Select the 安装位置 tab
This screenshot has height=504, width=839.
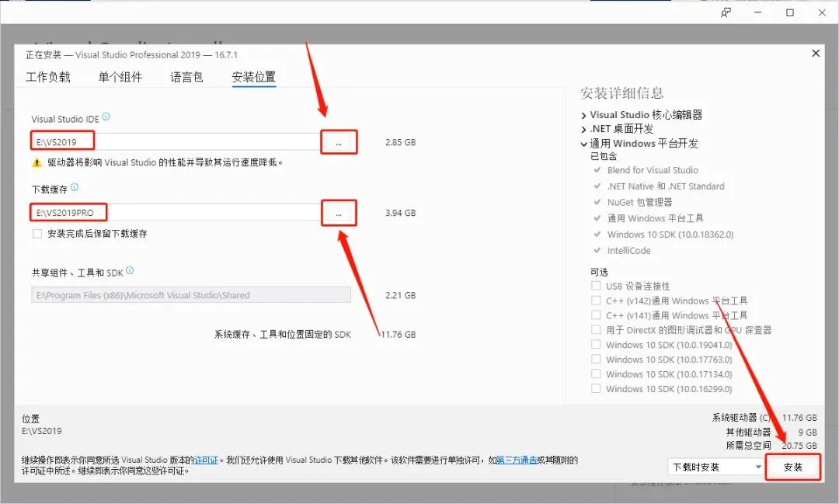click(x=253, y=77)
